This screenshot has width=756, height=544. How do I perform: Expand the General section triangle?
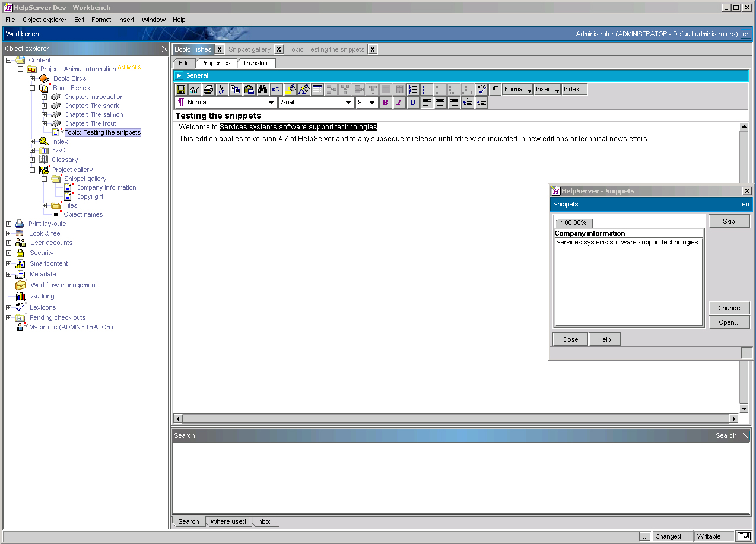pyautogui.click(x=179, y=75)
